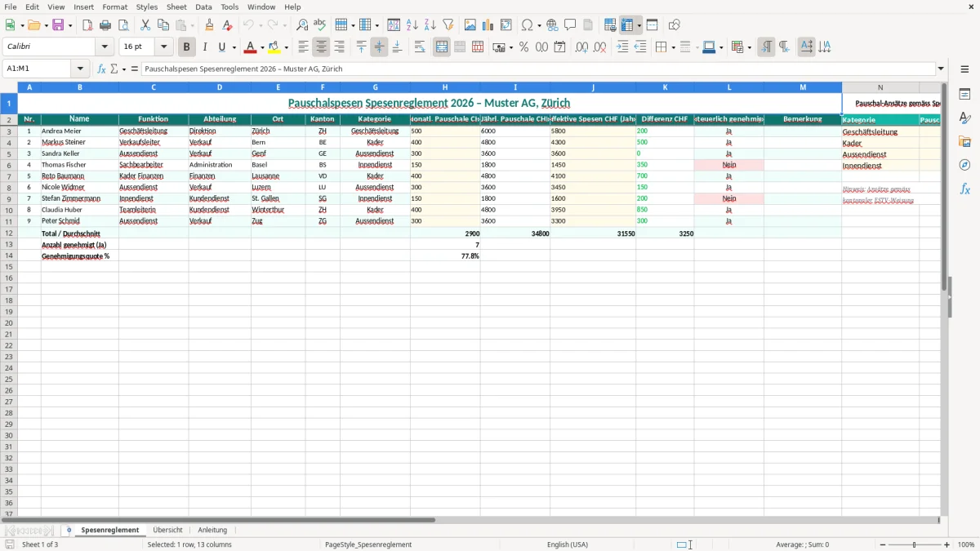Click Format as Percent icon
The image size is (980, 551).
click(x=523, y=47)
